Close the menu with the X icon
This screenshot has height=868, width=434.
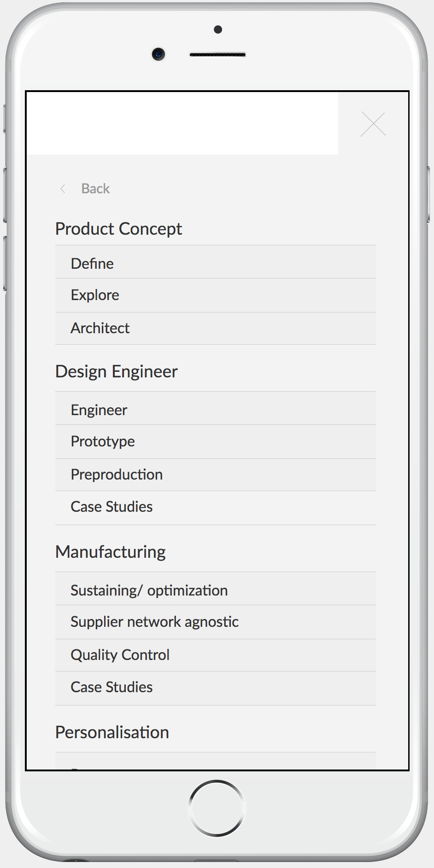tap(373, 124)
